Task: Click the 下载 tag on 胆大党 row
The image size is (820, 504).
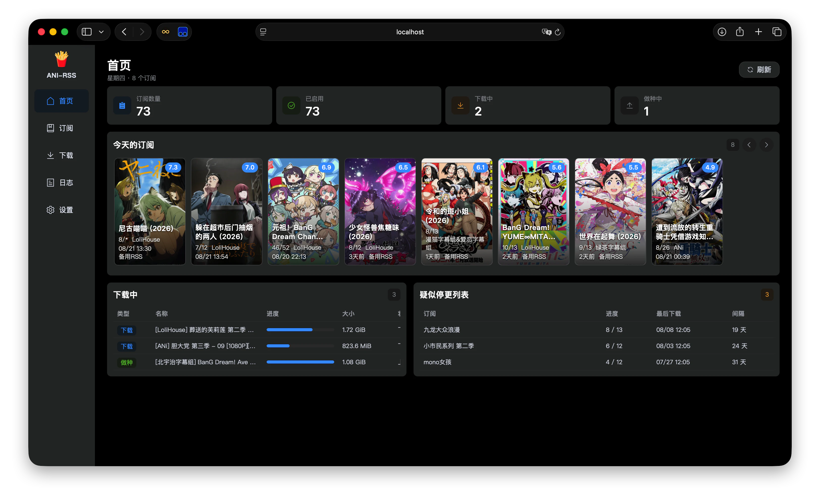Action: coord(127,346)
